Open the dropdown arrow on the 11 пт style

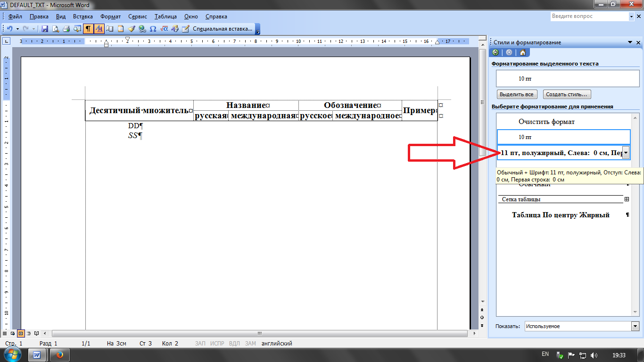(x=626, y=152)
